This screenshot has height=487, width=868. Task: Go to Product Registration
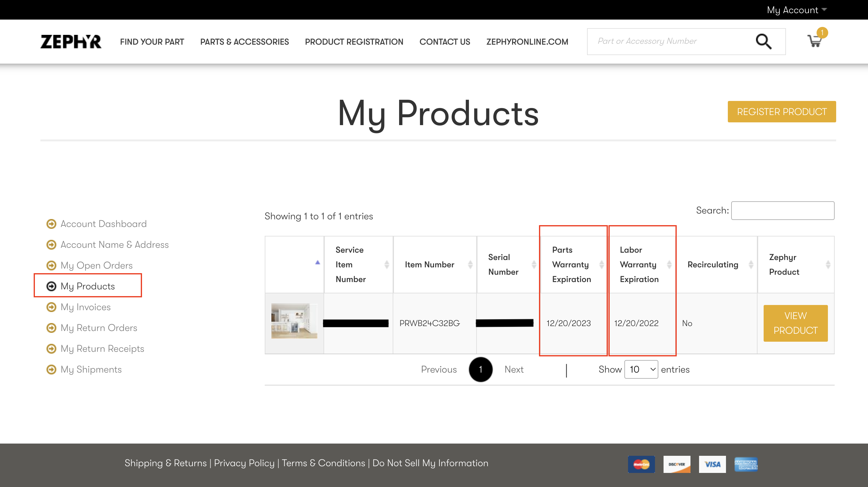point(354,42)
